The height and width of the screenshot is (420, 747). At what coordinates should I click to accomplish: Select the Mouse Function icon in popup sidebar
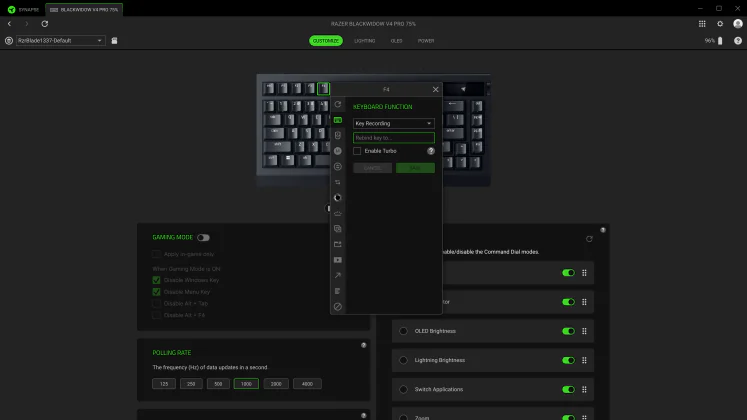click(338, 135)
